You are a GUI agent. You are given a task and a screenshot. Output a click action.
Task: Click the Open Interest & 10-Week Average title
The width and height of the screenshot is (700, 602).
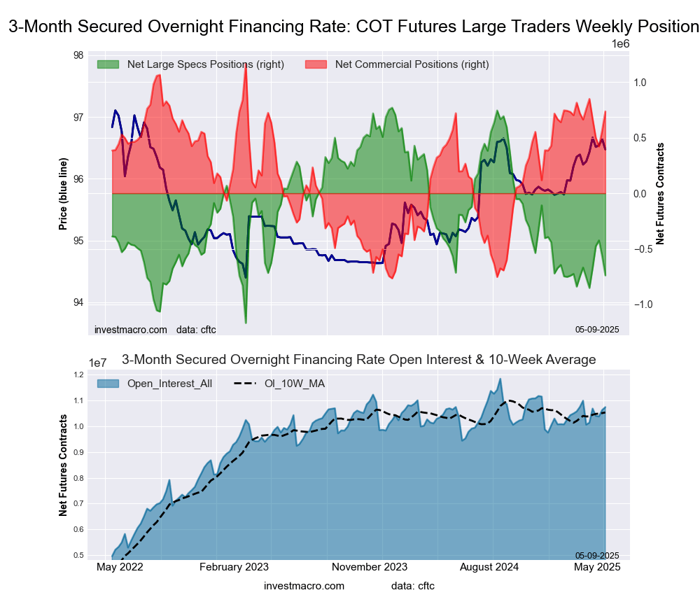pyautogui.click(x=358, y=359)
